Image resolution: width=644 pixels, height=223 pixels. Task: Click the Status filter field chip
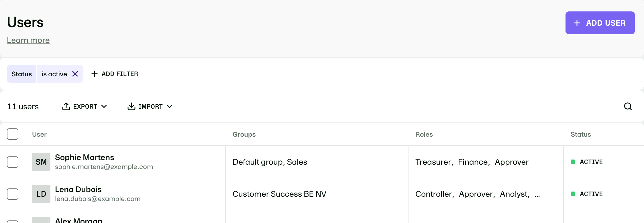click(x=22, y=74)
